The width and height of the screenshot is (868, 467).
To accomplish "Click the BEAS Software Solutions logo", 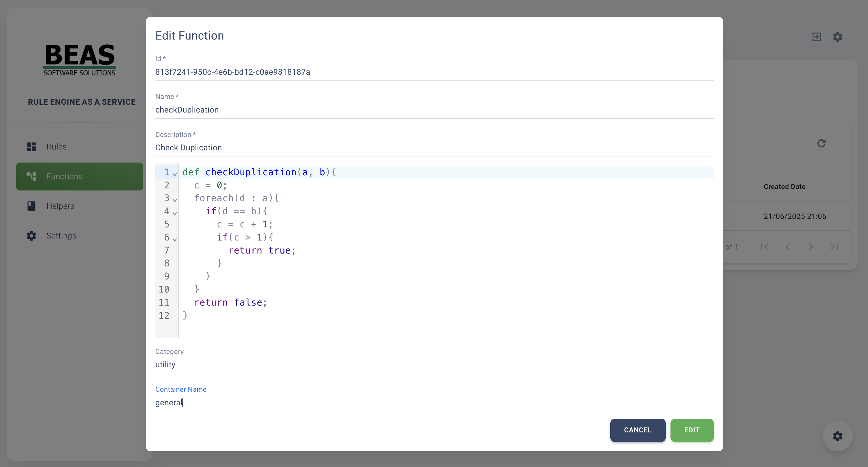I will pos(79,60).
